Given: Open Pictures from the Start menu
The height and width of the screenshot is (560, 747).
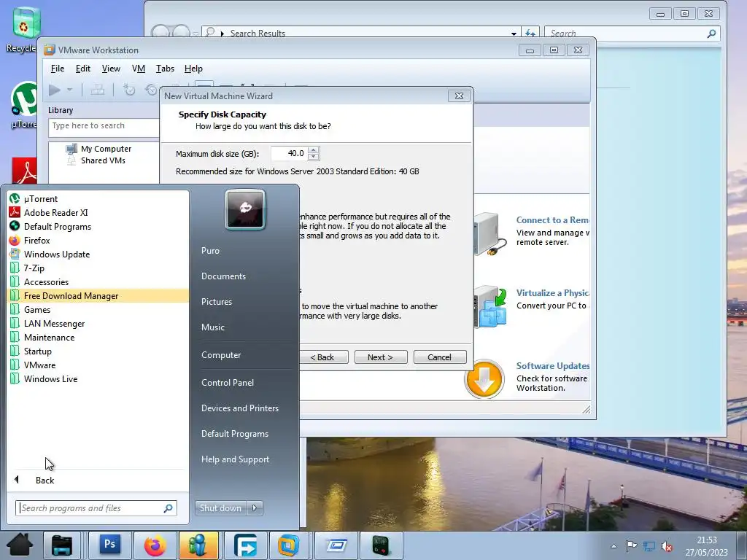Looking at the screenshot, I should click(x=216, y=302).
